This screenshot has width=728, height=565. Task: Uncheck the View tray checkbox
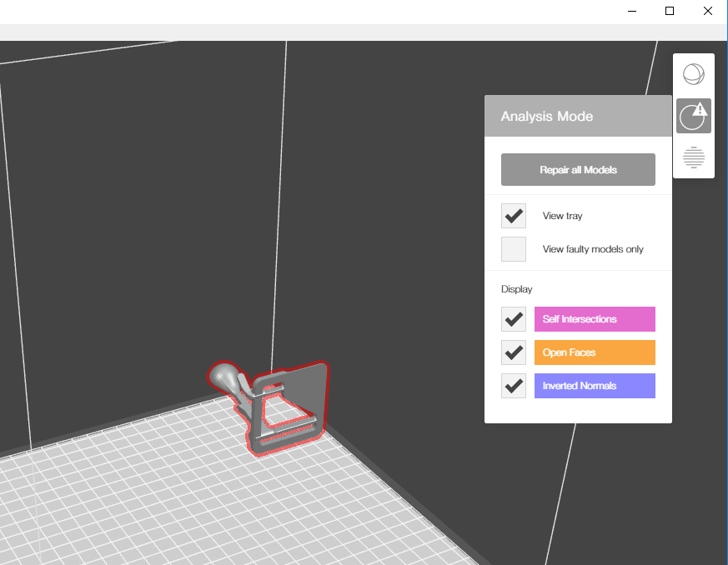click(514, 216)
